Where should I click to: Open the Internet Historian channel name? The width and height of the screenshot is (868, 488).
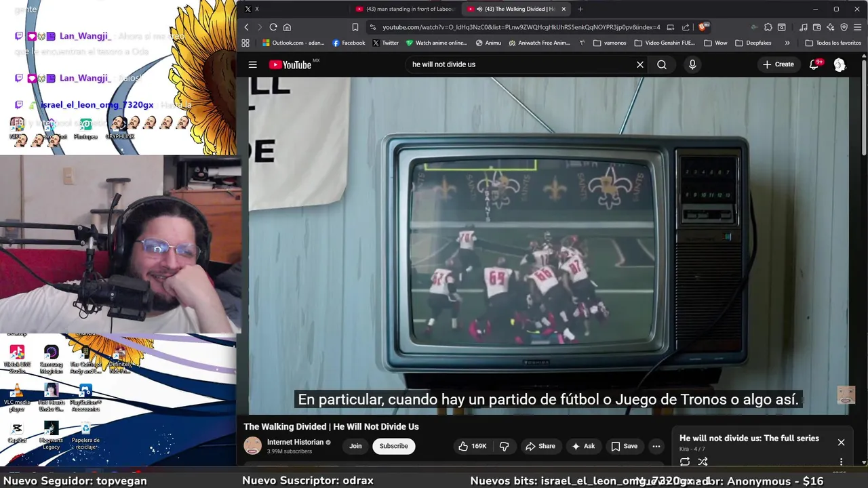click(x=295, y=442)
